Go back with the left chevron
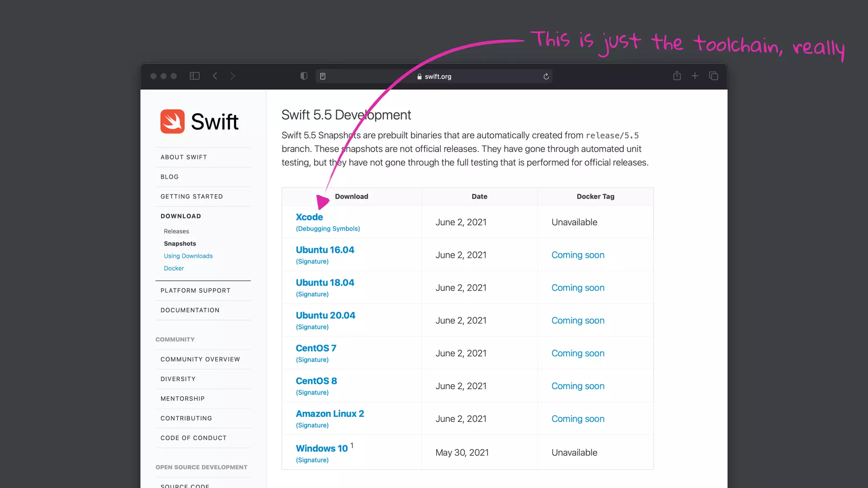868x488 pixels. coord(215,76)
